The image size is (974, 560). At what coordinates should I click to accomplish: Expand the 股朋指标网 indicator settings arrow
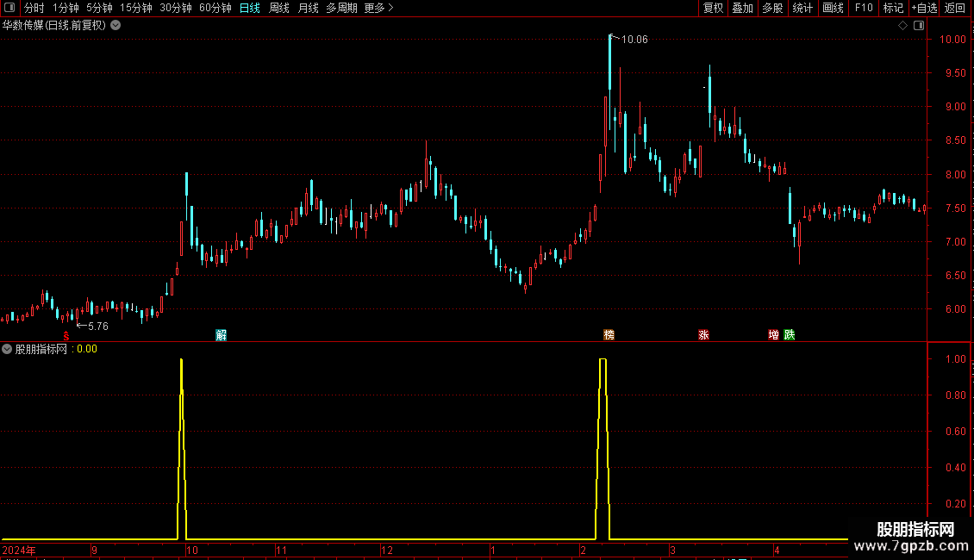[7, 349]
